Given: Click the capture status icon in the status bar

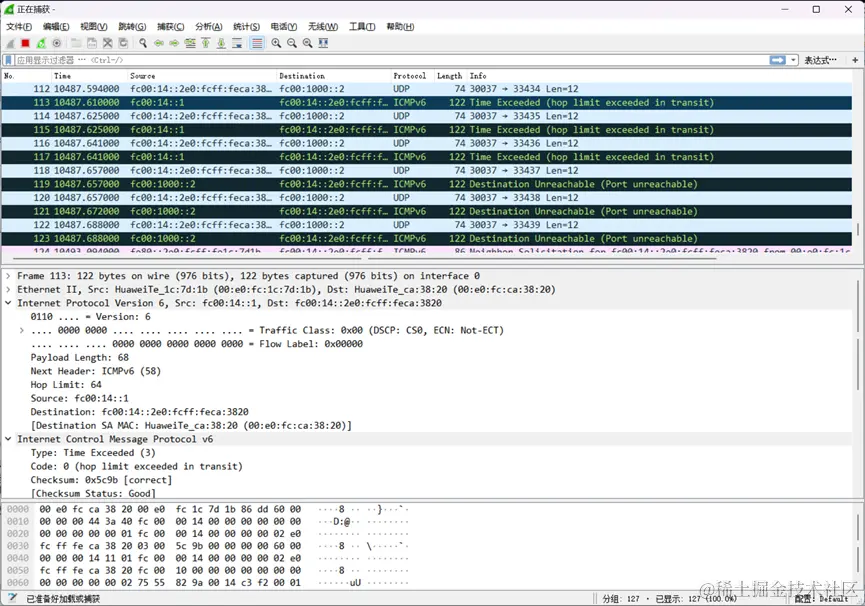Looking at the screenshot, I should tap(13, 598).
